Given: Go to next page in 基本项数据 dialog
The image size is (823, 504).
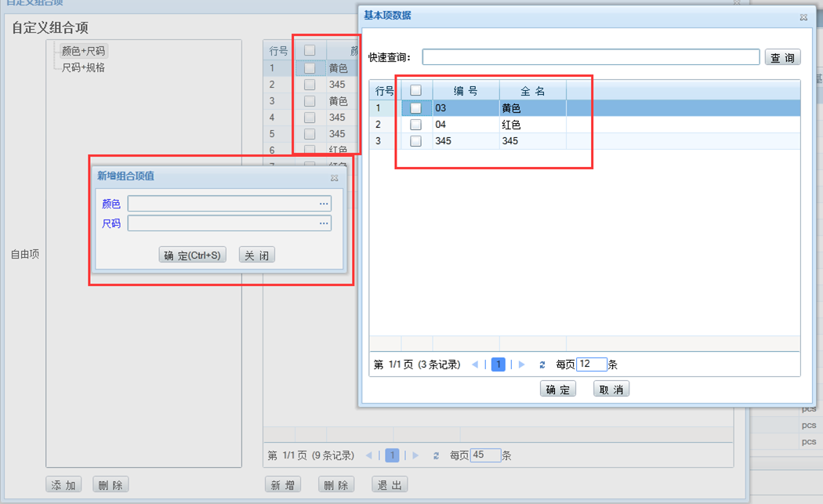Looking at the screenshot, I should 520,364.
